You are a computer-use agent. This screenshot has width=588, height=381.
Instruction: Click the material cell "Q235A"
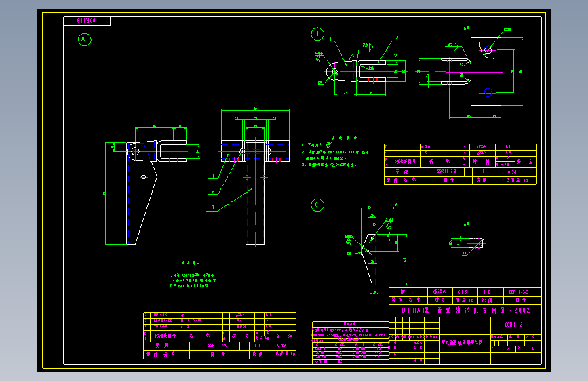[439, 292]
